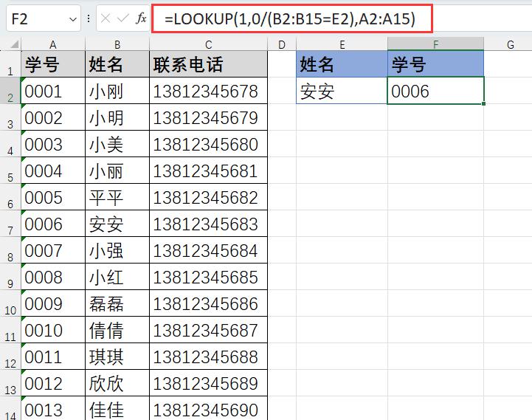Click the Select All corner triangle
Screen dimensions: 532x420
pyautogui.click(x=14, y=44)
